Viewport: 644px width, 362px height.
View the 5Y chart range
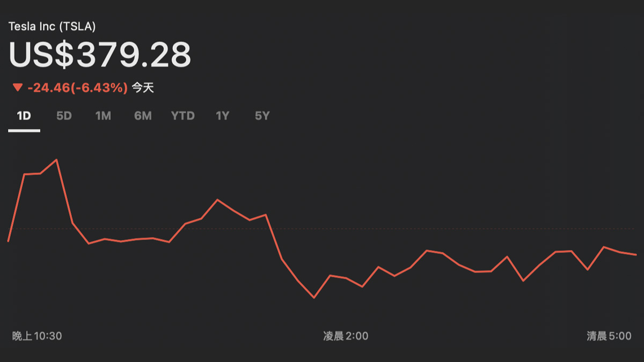262,116
